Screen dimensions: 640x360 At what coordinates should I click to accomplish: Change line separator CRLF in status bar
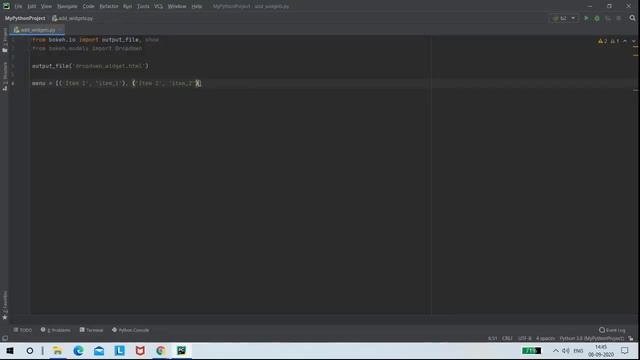click(507, 338)
